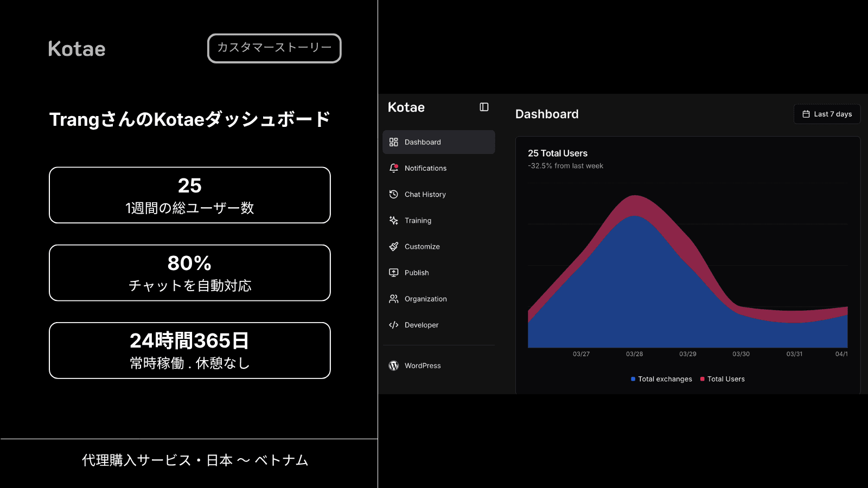Click the 80% チャットを自動対応 card

tap(190, 273)
